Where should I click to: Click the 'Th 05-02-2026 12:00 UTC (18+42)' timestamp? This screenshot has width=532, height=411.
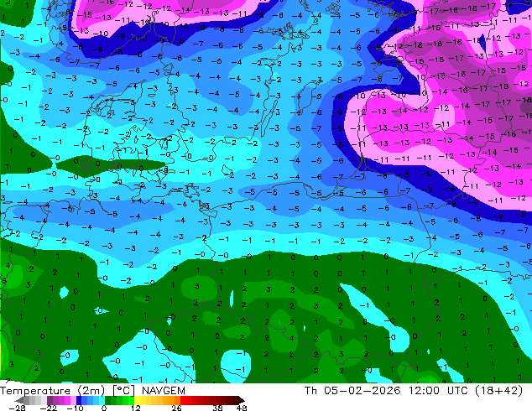point(414,391)
